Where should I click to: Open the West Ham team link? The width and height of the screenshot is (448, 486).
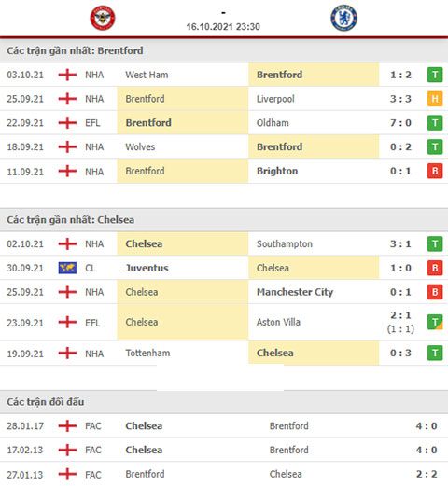point(147,75)
